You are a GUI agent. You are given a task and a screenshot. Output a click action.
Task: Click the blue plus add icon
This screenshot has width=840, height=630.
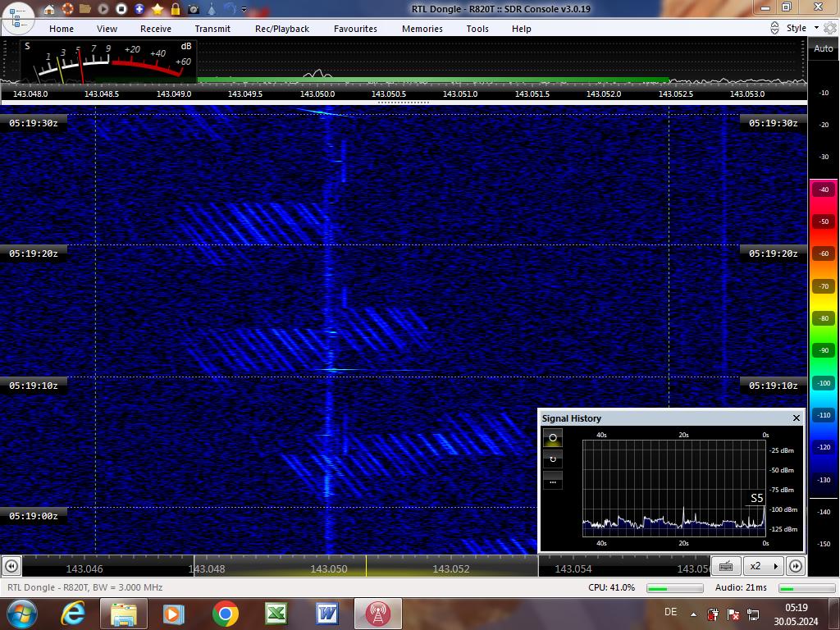tap(139, 9)
